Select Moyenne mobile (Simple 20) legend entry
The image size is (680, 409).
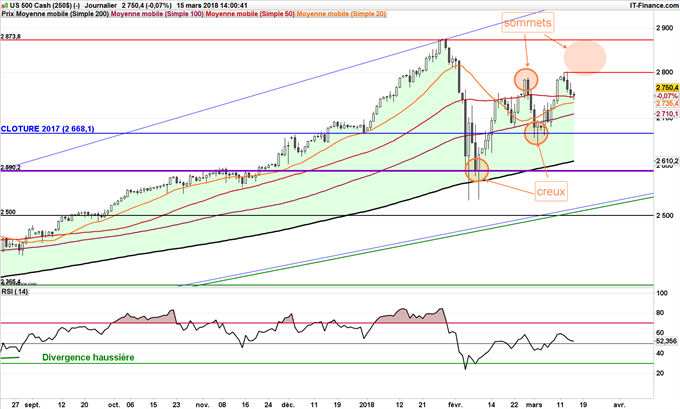tap(341, 14)
